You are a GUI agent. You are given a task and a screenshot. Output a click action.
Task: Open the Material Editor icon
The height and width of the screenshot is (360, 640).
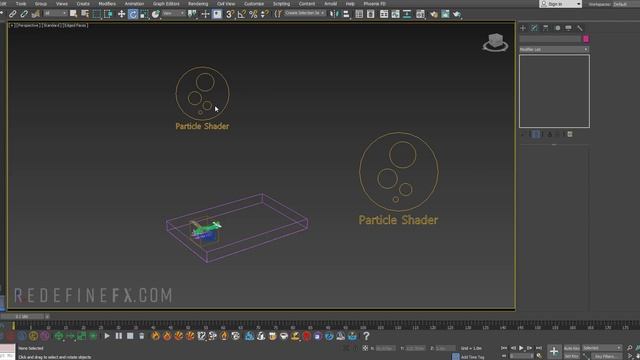pos(420,14)
